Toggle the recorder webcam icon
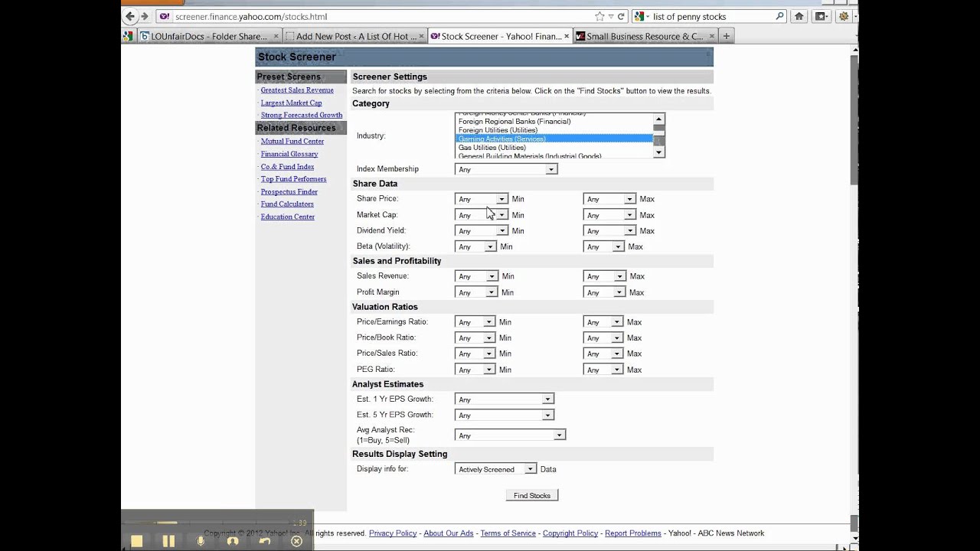Image resolution: width=980 pixels, height=551 pixels. (233, 541)
